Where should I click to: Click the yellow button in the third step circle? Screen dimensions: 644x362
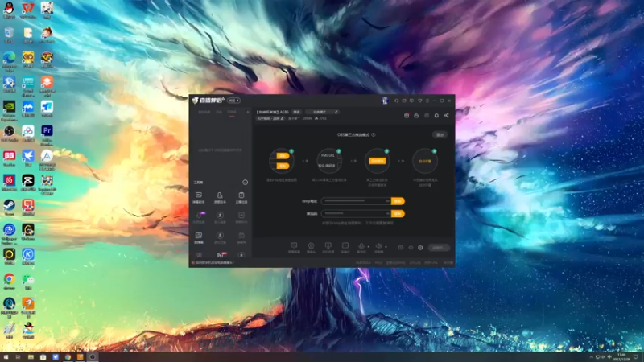click(x=377, y=161)
